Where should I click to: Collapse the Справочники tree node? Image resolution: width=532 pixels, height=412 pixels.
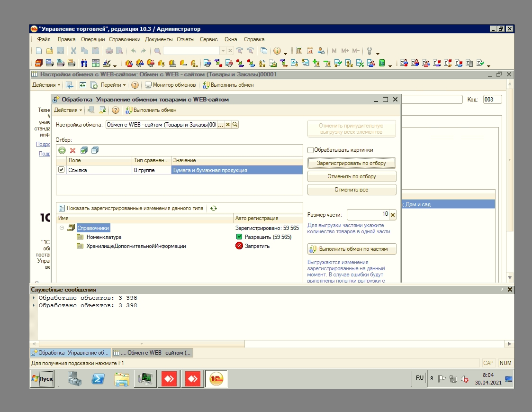[62, 228]
